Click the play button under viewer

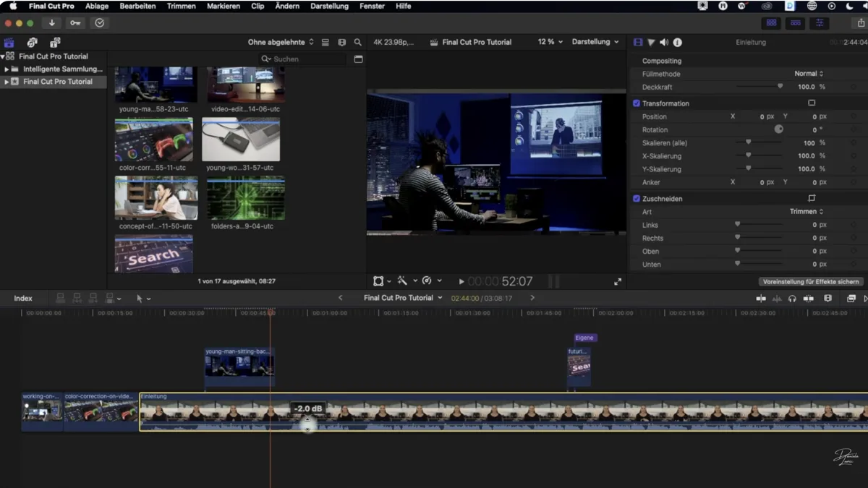click(461, 282)
